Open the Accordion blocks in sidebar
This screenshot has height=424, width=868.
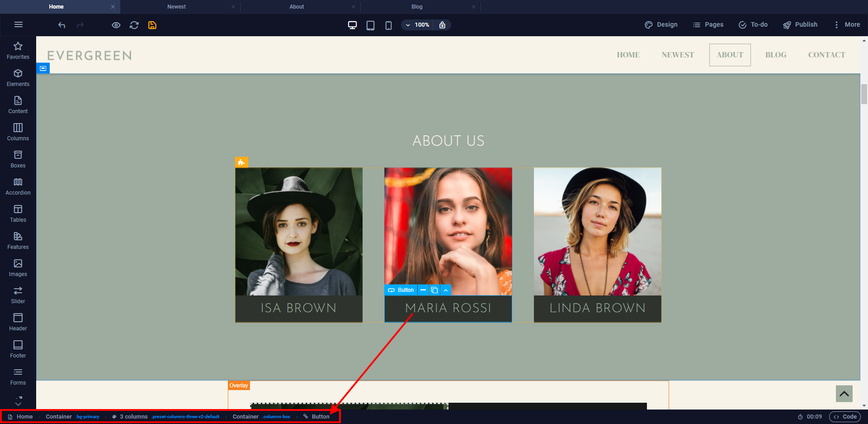click(18, 186)
